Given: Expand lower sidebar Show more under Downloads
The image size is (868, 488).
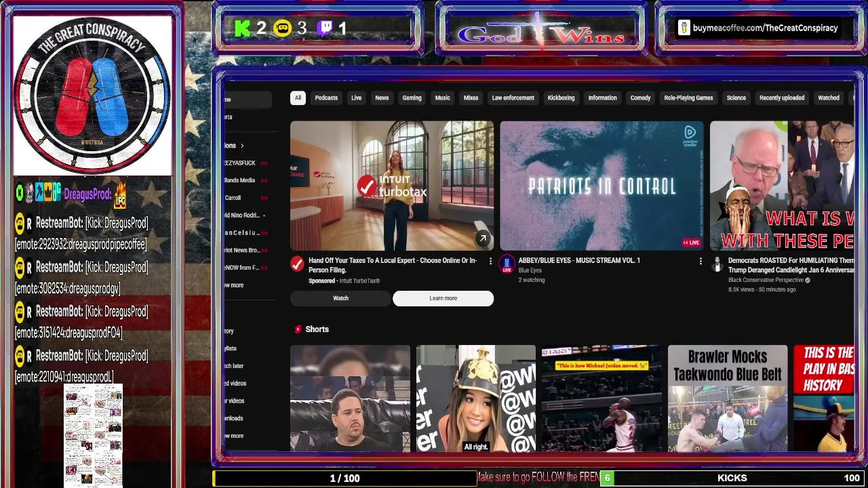Looking at the screenshot, I should (233, 436).
